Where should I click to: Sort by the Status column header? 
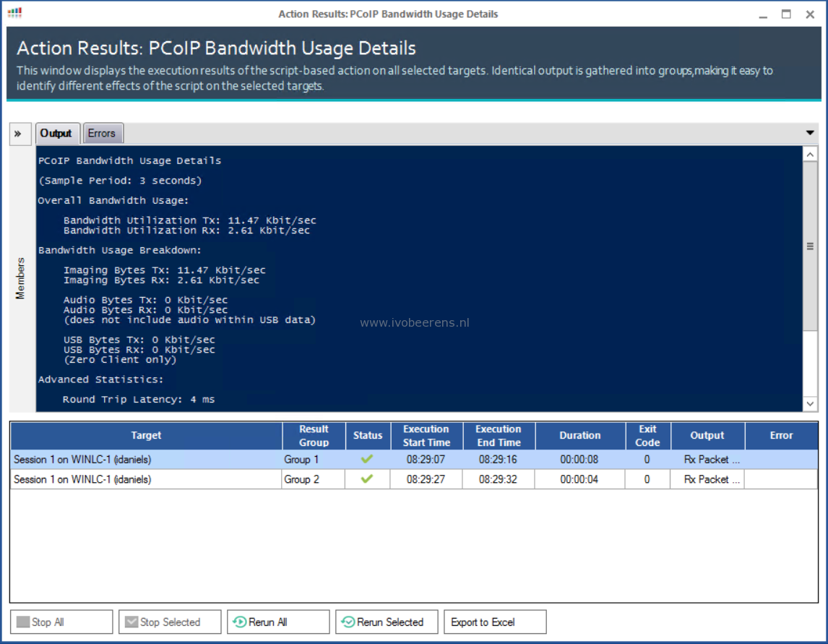(x=368, y=435)
